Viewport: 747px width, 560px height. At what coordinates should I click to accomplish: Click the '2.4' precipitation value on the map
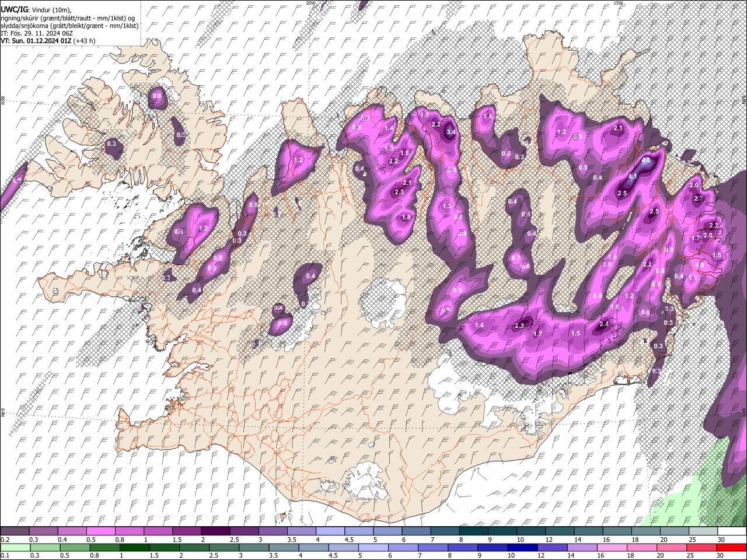click(605, 324)
